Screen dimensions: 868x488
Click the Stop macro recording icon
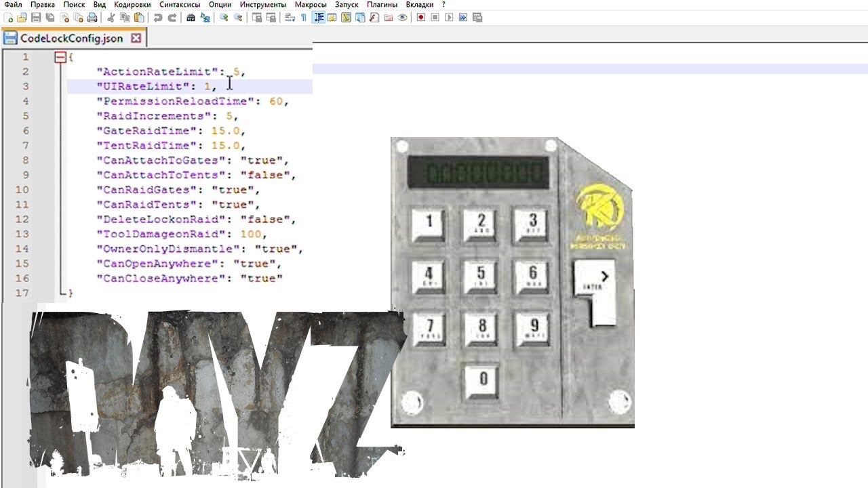point(435,18)
